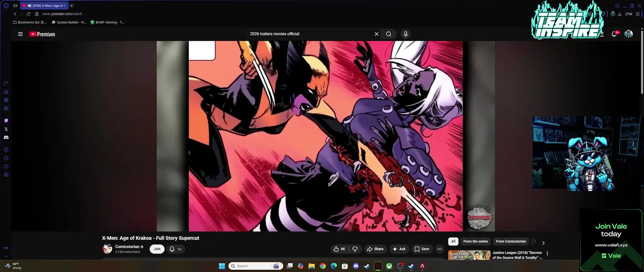This screenshot has width=644, height=272.
Task: Select the 'From Comicstorian' chip
Action: [x=511, y=241]
